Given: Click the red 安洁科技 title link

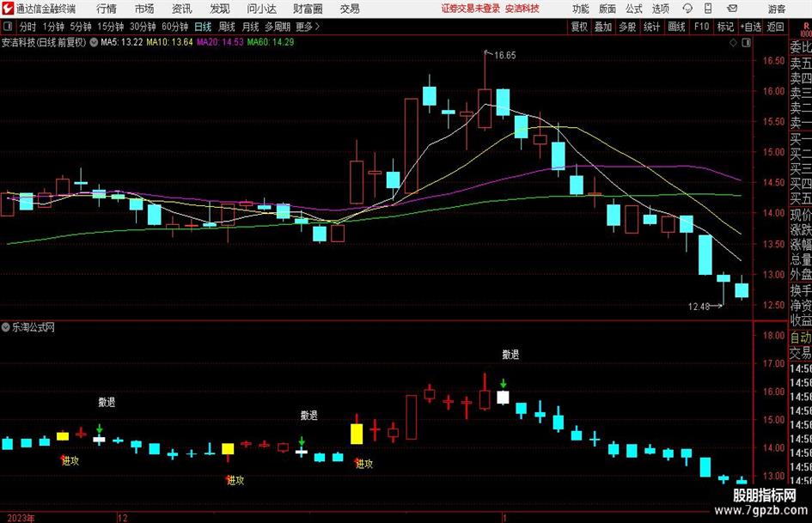Looking at the screenshot, I should (x=522, y=9).
